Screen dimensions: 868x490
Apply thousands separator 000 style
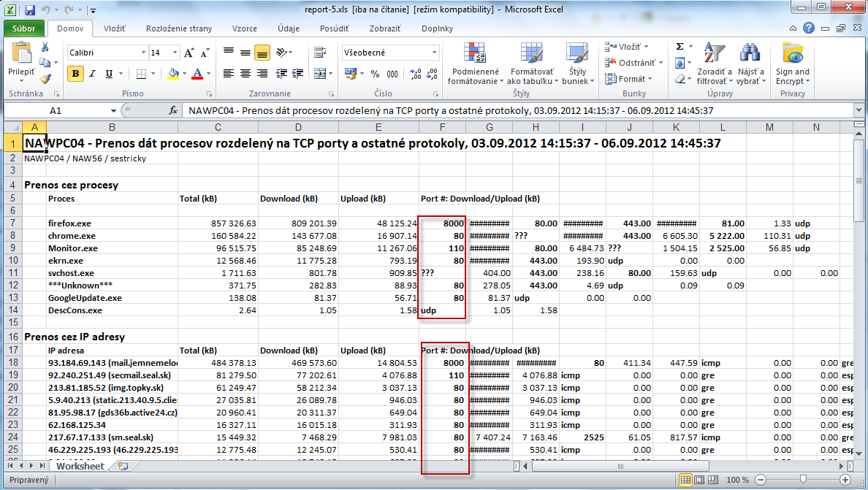point(392,74)
